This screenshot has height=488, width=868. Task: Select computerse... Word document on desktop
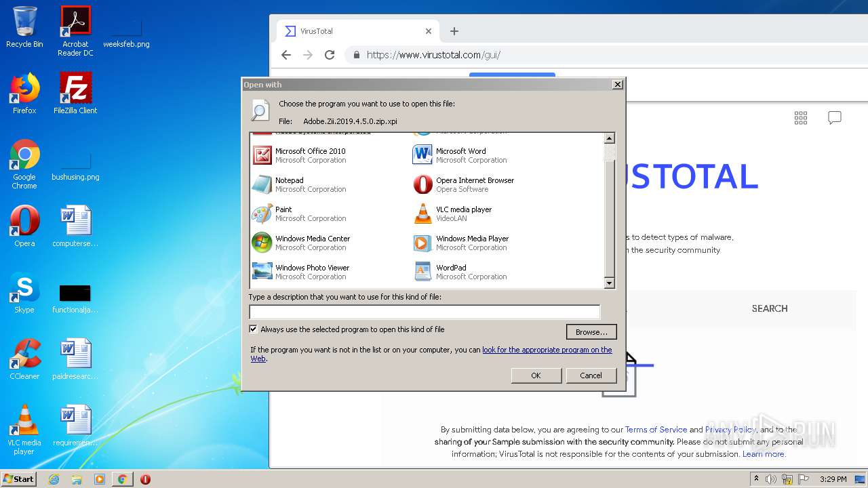[x=75, y=226]
